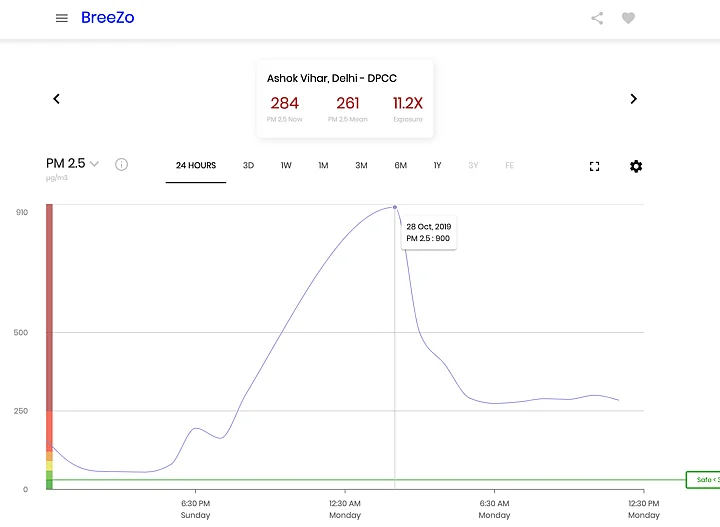The image size is (720, 527).
Task: Select the 1M time range
Action: tap(323, 166)
